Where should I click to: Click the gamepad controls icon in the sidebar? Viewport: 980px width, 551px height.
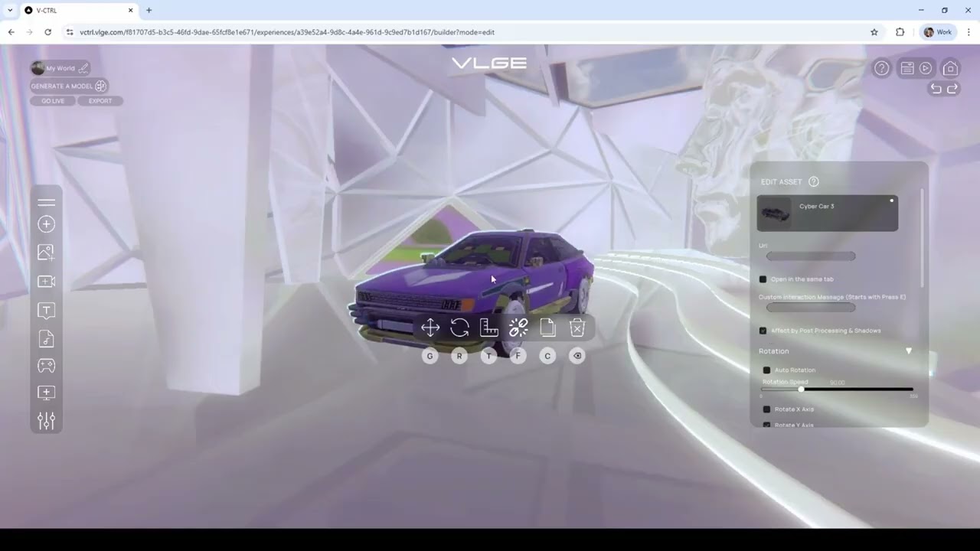tap(46, 366)
